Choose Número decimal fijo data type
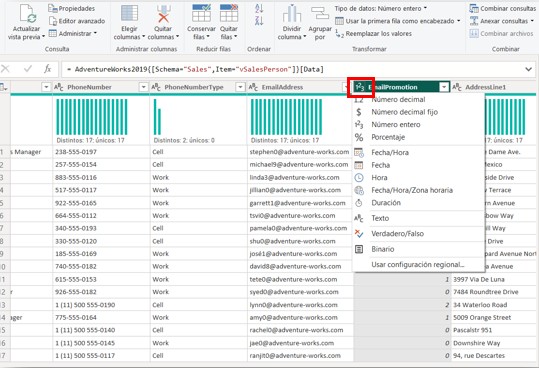Screen dimensions: 539x368 pyautogui.click(x=418, y=112)
